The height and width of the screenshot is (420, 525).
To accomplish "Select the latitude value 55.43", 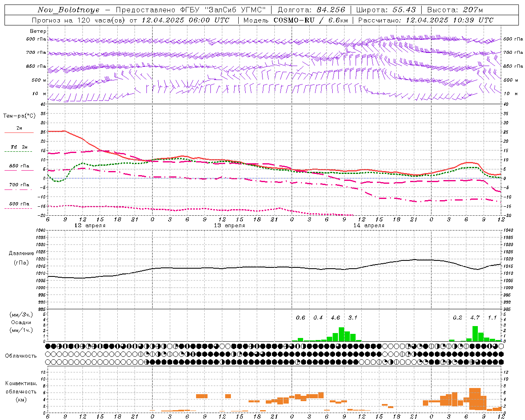I will click(x=404, y=10).
